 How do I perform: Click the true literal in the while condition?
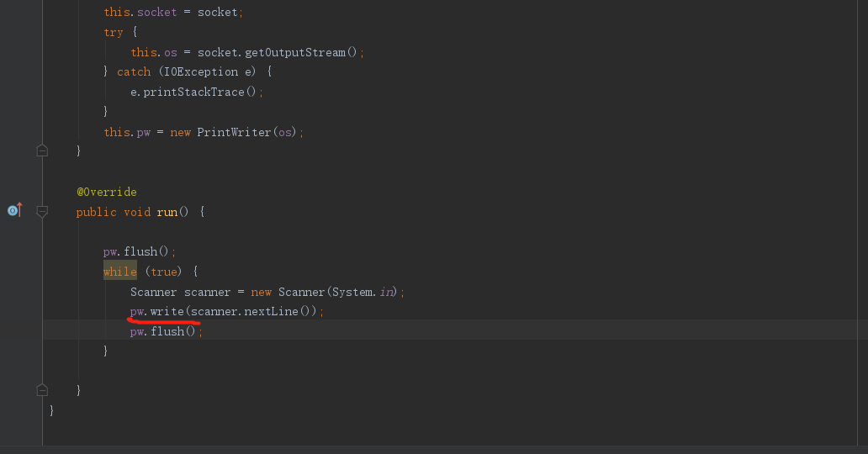(x=164, y=272)
